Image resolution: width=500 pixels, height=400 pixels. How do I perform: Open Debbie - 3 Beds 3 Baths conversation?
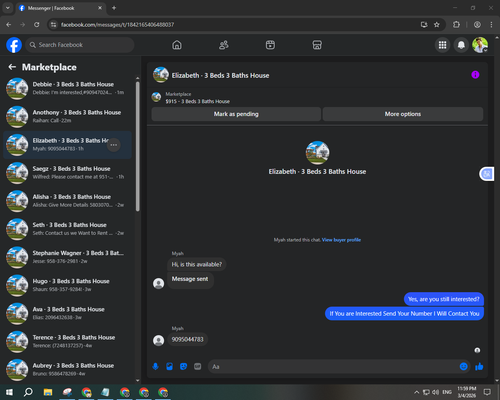[x=68, y=89]
